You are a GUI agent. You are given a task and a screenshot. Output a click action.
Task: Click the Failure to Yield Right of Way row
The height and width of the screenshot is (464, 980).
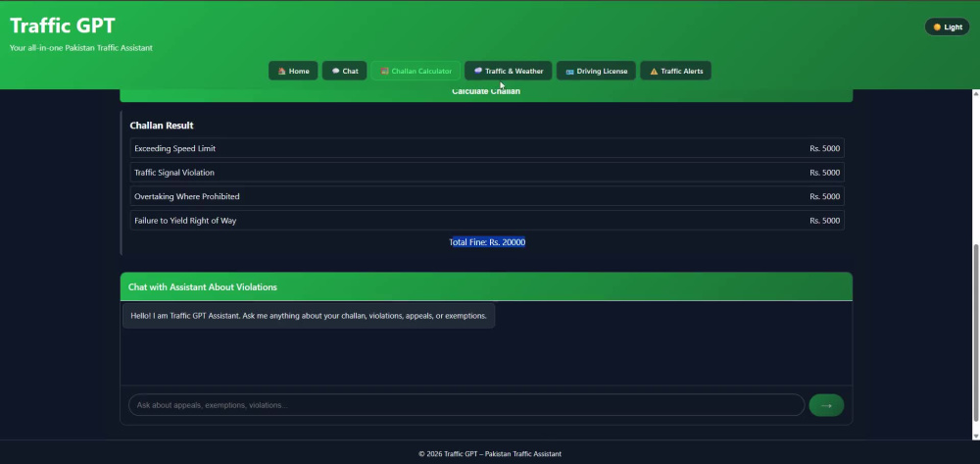tap(487, 220)
